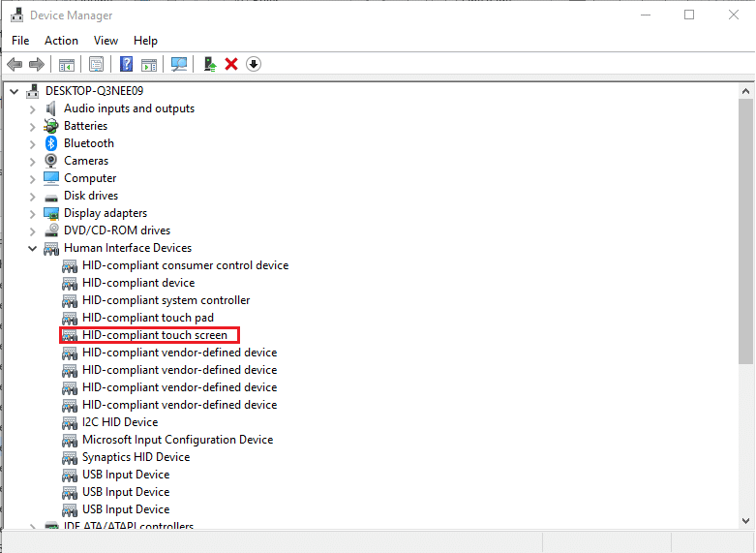This screenshot has width=756, height=553.
Task: Select HID-compliant touch screen device
Action: point(155,335)
